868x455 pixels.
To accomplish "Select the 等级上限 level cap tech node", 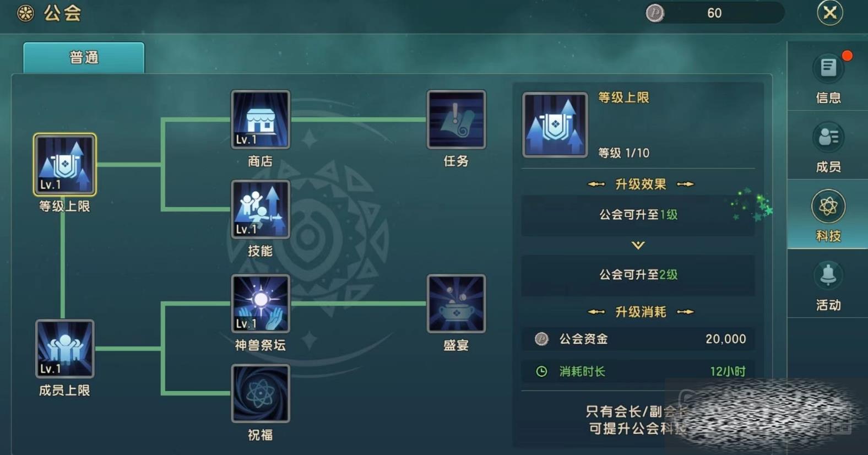I will coord(64,164).
